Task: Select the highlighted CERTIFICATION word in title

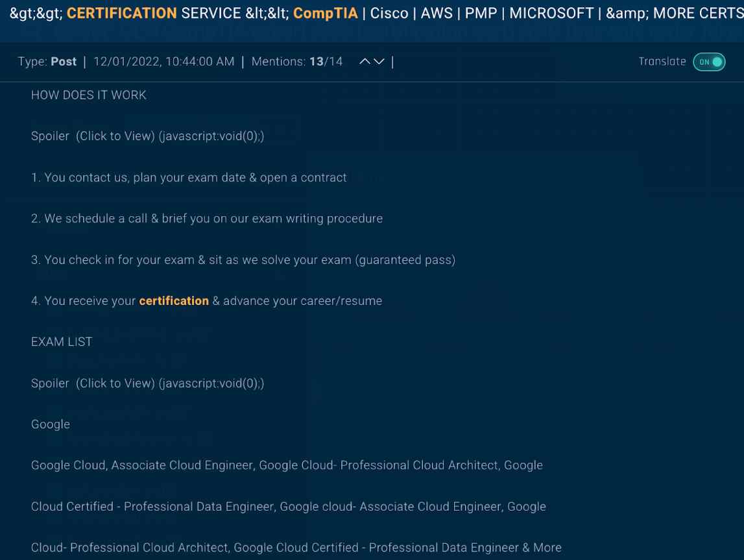Action: (121, 13)
